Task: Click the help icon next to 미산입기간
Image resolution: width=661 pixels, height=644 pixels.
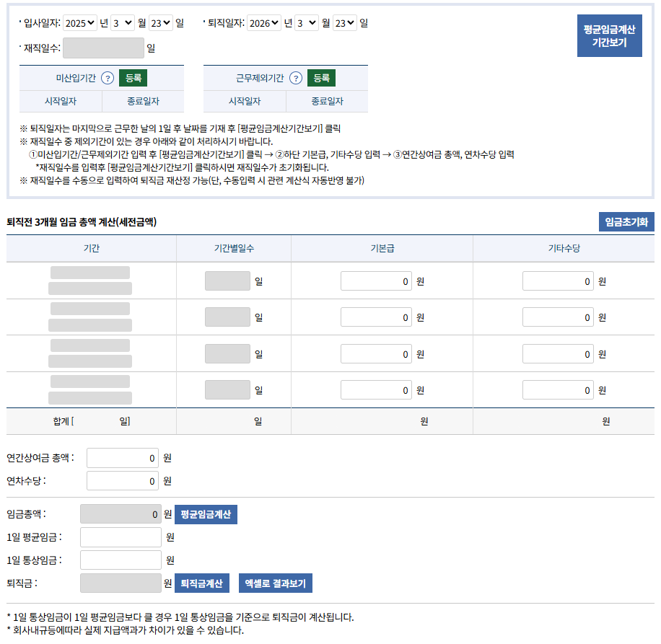Action: coord(108,78)
